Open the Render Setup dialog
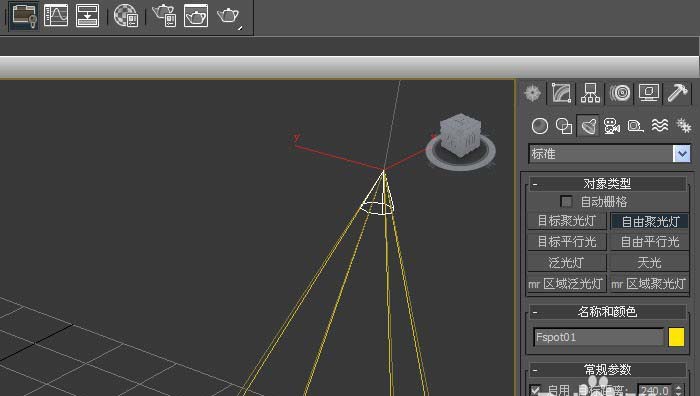The height and width of the screenshot is (396, 700). tap(164, 16)
